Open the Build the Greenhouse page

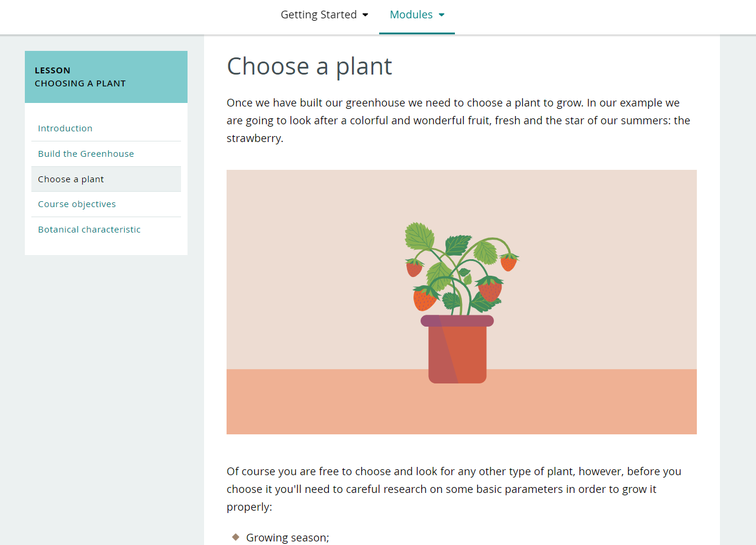point(86,153)
